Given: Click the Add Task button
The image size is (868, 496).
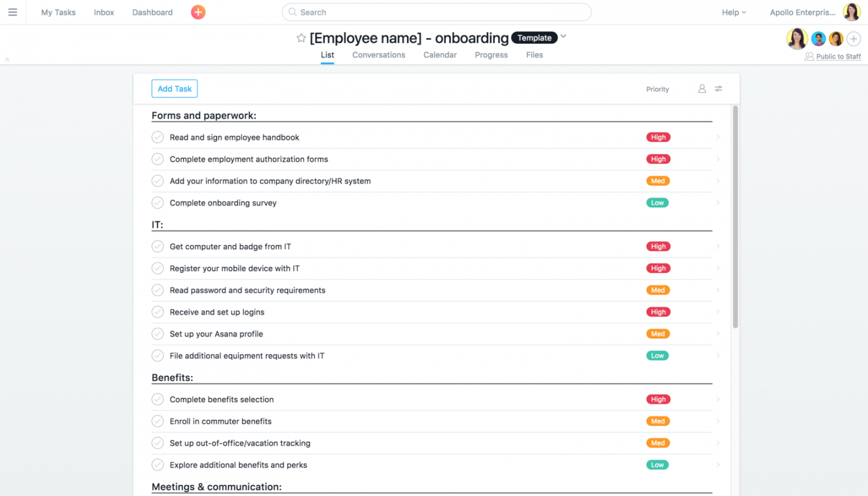Looking at the screenshot, I should coord(174,89).
